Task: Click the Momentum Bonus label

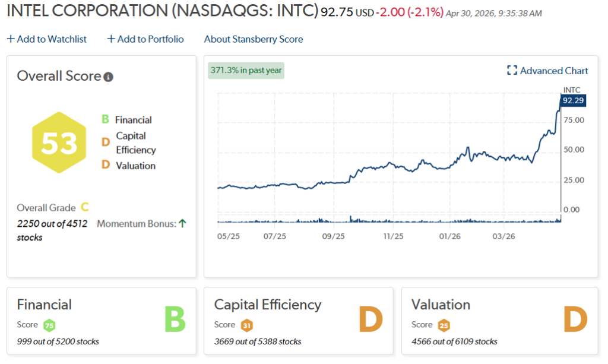Action: (137, 224)
